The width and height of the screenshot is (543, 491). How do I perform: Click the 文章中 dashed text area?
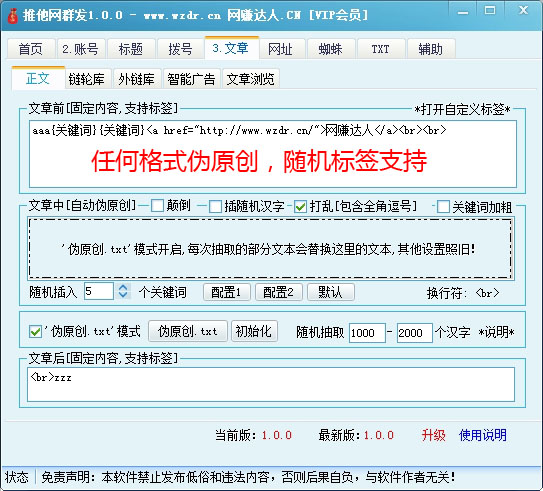click(270, 248)
